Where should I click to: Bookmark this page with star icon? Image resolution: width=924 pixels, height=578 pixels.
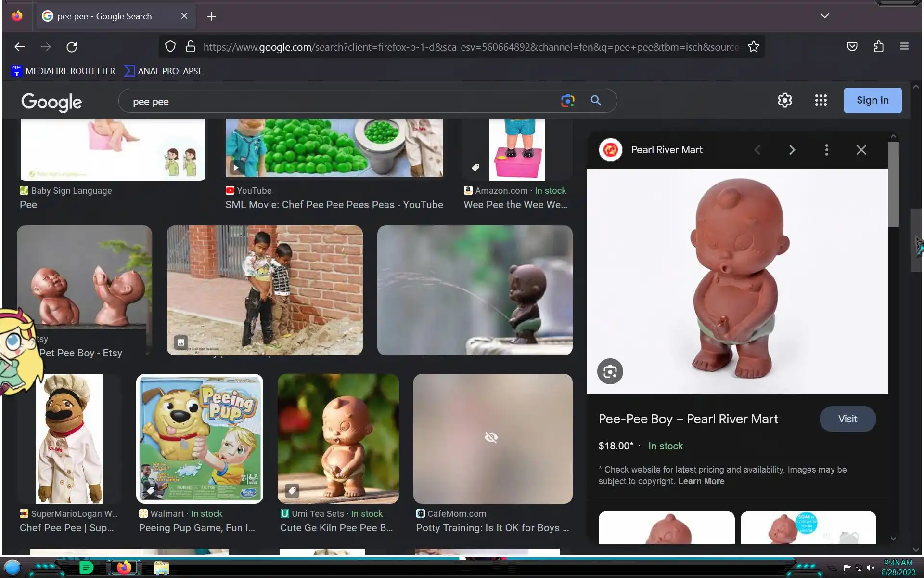(x=753, y=47)
